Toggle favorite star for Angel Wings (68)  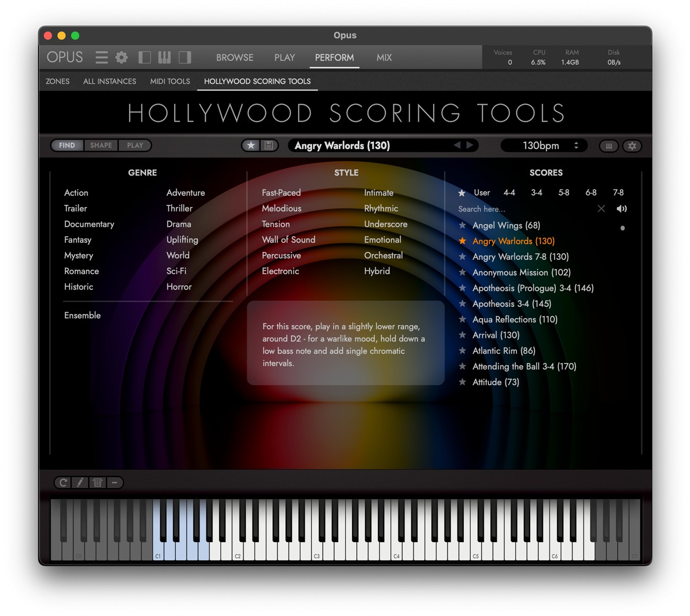coord(462,225)
